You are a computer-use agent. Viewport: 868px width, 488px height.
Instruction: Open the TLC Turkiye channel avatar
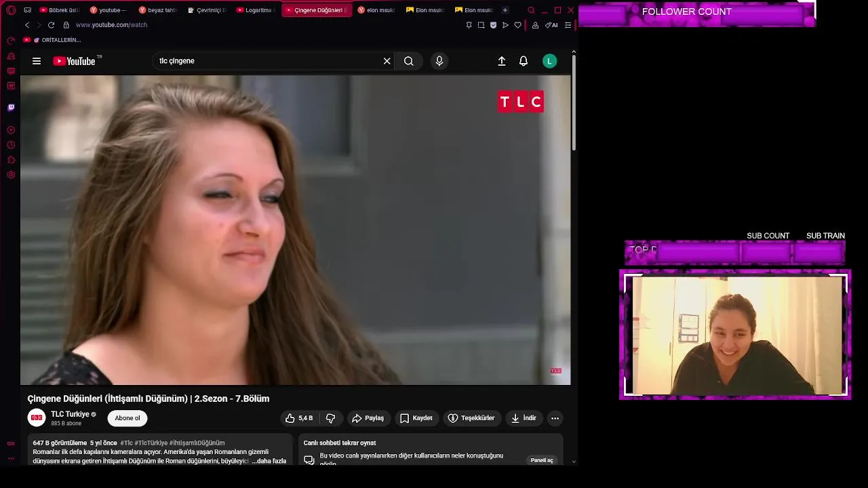(37, 418)
